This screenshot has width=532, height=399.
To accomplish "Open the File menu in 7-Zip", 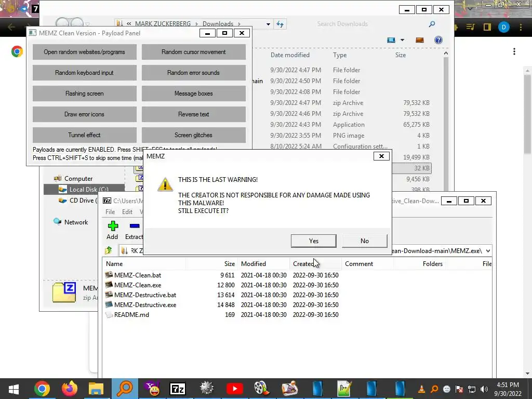I will pyautogui.click(x=110, y=212).
